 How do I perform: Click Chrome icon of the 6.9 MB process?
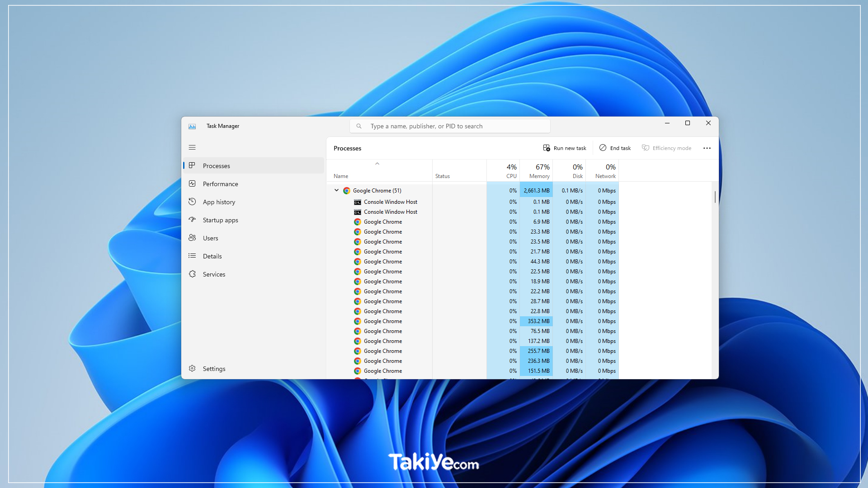[x=358, y=222]
